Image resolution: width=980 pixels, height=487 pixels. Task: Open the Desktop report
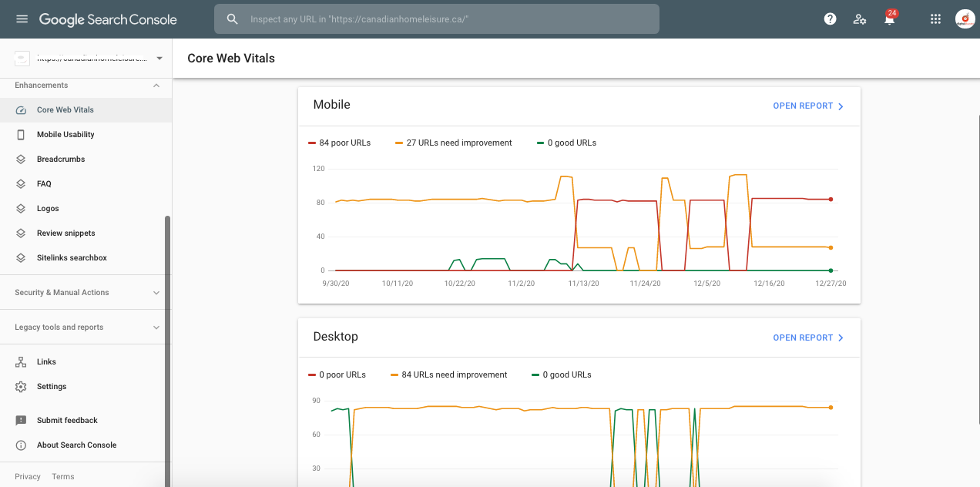tap(808, 338)
